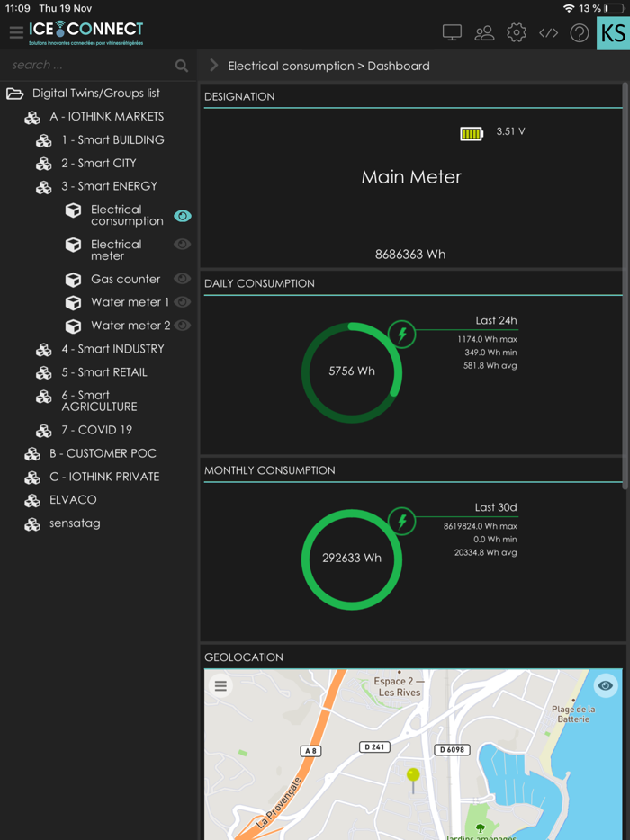Toggle eye visibility for Electrical consumption
630x840 pixels.
tap(183, 216)
